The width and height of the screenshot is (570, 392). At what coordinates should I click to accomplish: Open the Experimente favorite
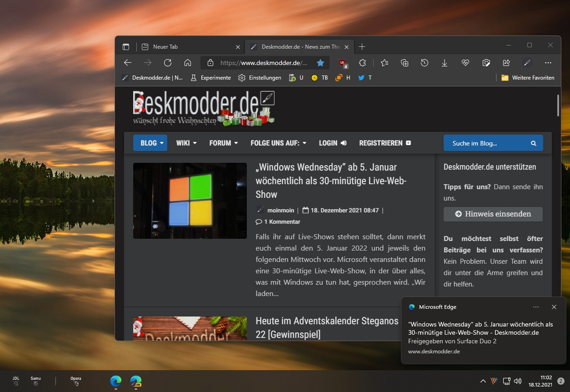(210, 78)
